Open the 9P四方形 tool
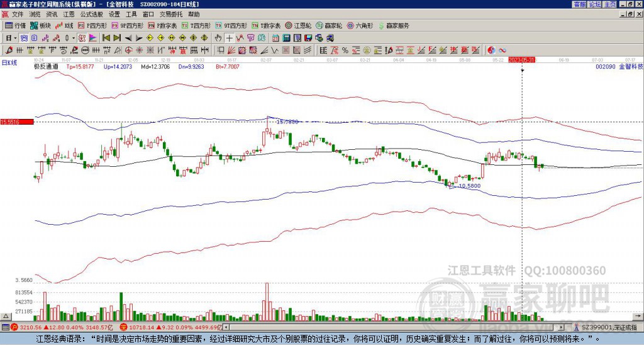Image resolution: width=644 pixels, height=345 pixels. 127,25
